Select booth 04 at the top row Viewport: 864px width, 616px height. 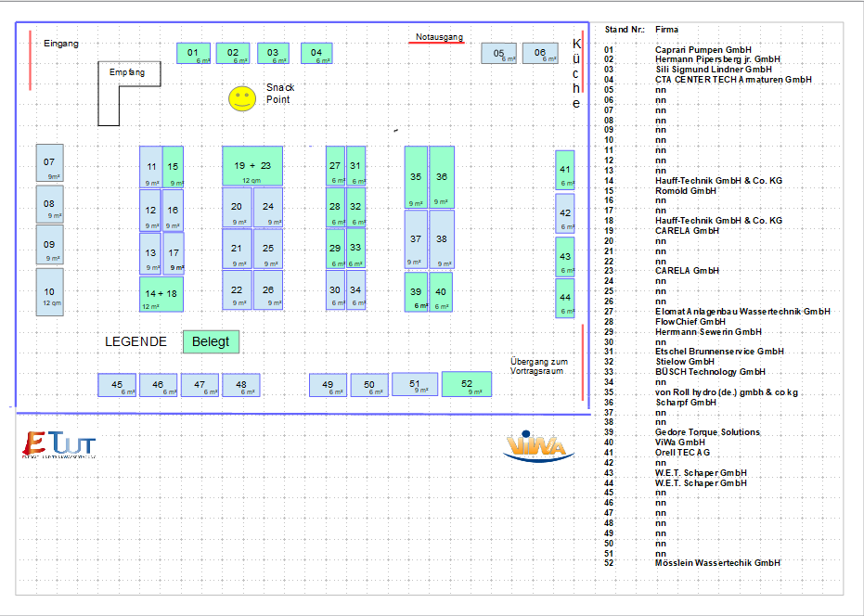[x=316, y=54]
